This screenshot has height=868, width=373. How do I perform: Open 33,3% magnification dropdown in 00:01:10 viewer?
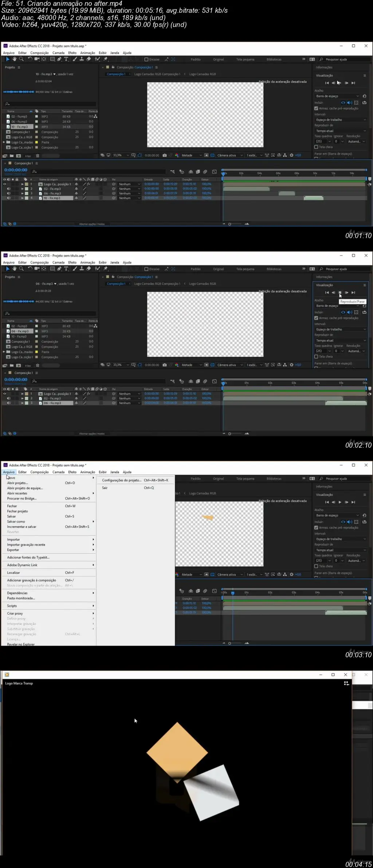coord(121,155)
